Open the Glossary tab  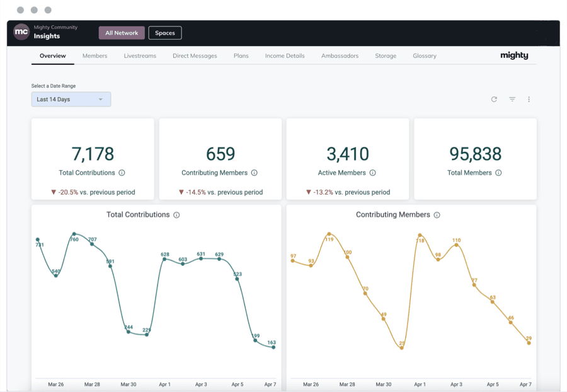tap(425, 56)
